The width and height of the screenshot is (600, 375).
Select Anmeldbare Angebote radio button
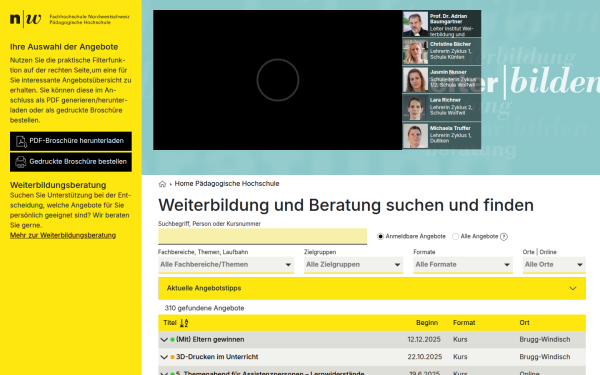[x=380, y=236]
